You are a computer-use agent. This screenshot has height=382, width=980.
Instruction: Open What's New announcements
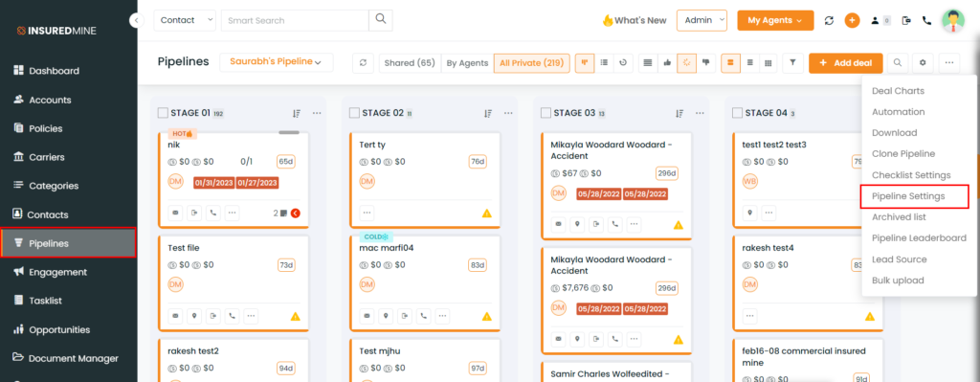(x=635, y=20)
